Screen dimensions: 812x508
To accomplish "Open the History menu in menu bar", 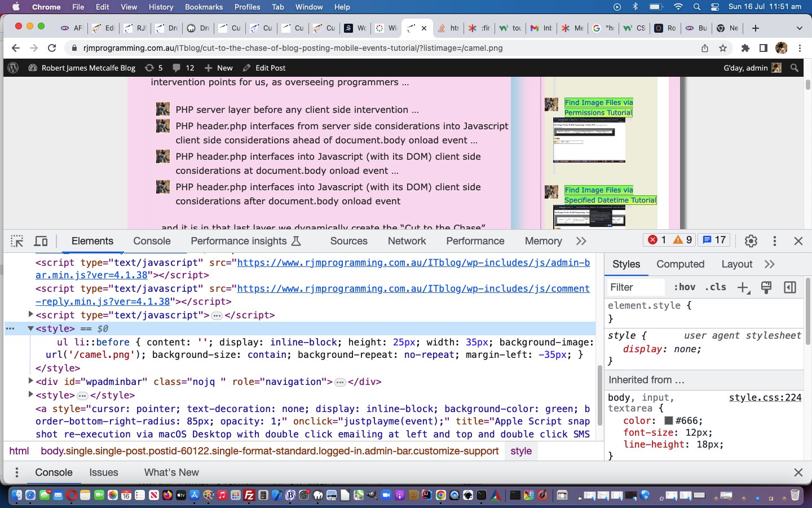I will point(161,7).
